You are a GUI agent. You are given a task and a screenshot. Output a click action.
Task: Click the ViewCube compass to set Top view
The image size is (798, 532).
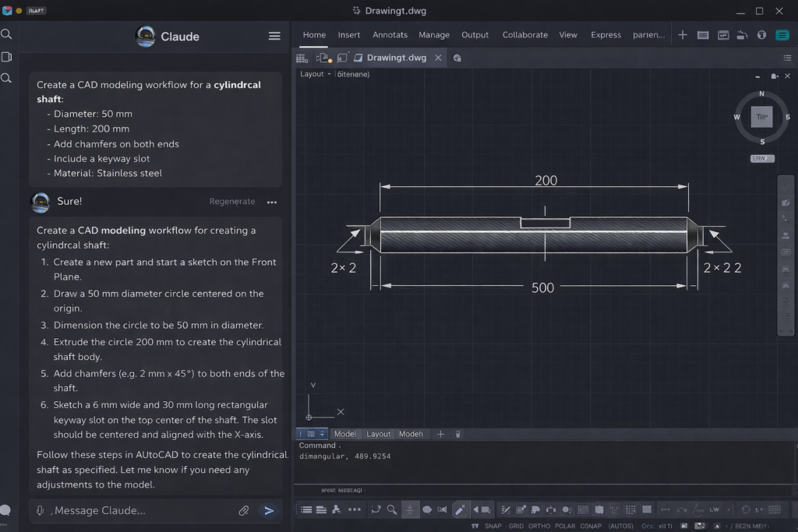[761, 117]
